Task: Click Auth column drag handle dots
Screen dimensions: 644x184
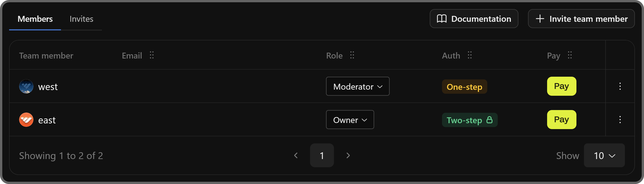Action: tap(470, 55)
